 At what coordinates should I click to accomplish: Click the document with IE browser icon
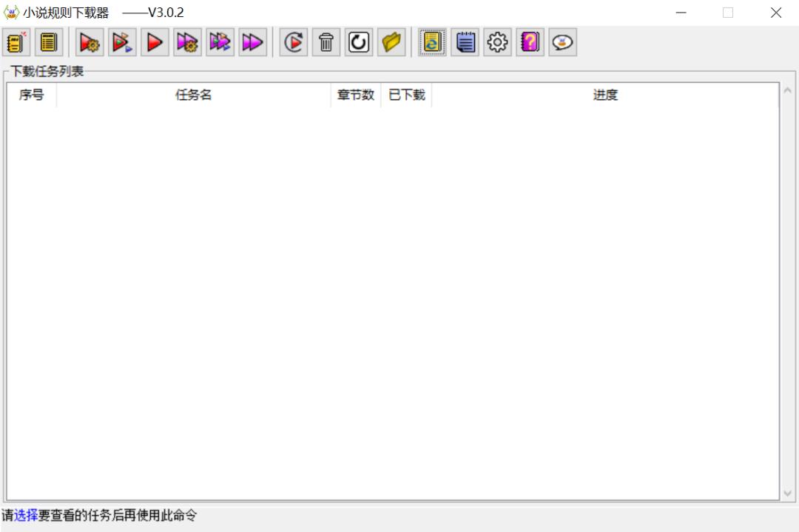point(432,42)
